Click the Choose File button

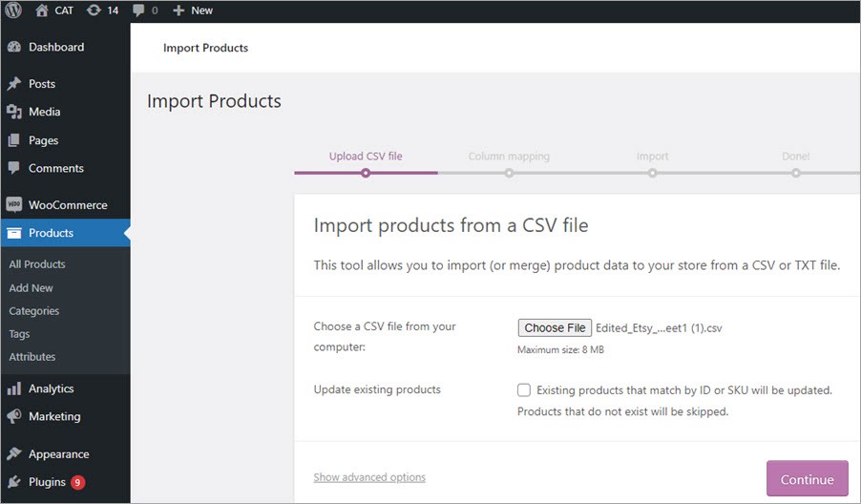[x=555, y=327]
